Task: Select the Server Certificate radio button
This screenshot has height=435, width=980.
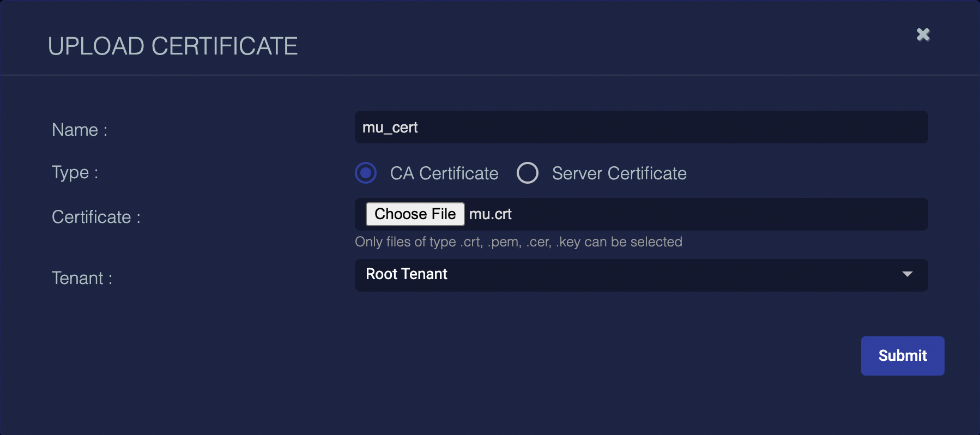Action: pos(527,173)
